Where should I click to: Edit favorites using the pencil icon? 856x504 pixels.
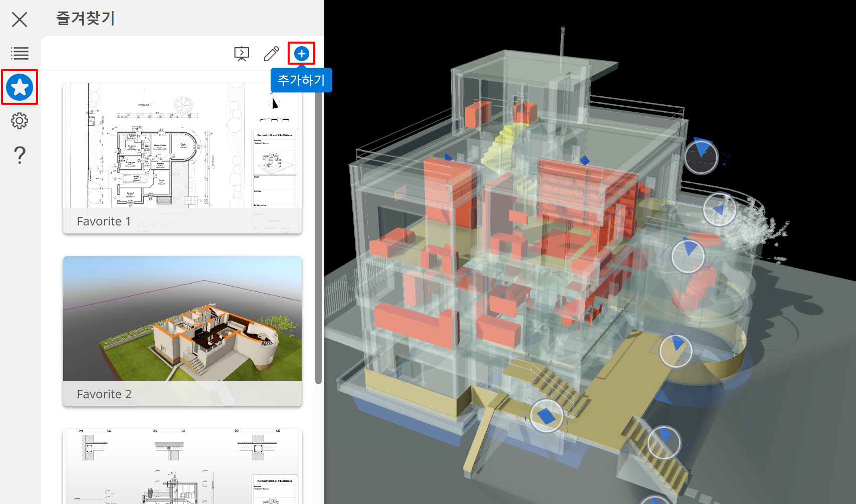pyautogui.click(x=272, y=54)
